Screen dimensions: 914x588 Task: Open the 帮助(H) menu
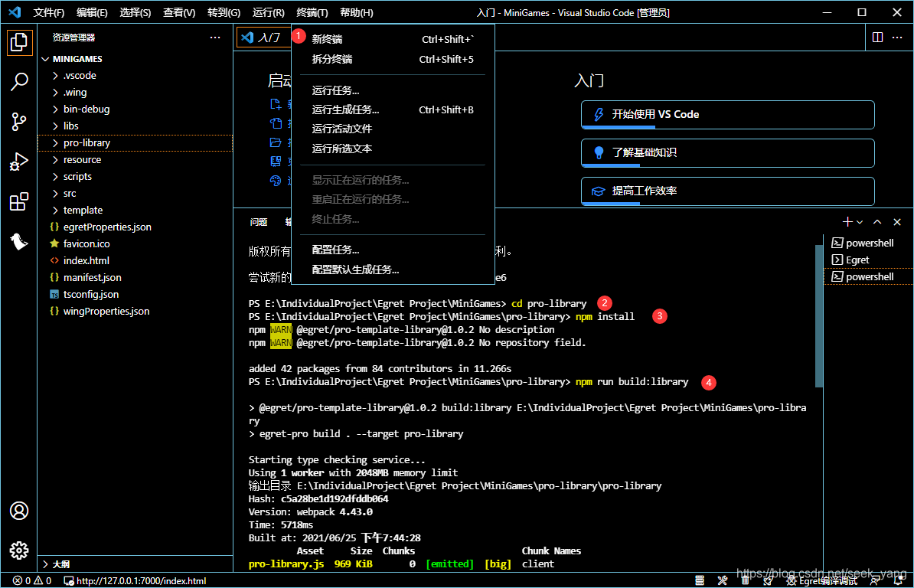(x=356, y=12)
